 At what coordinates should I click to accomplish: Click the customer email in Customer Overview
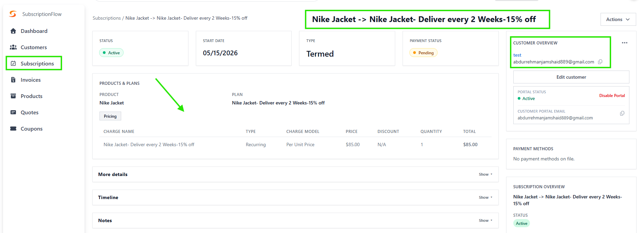point(553,62)
